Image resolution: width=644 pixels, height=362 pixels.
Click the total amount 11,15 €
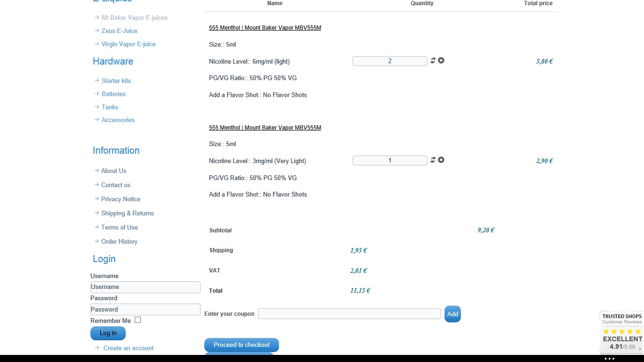pyautogui.click(x=360, y=290)
